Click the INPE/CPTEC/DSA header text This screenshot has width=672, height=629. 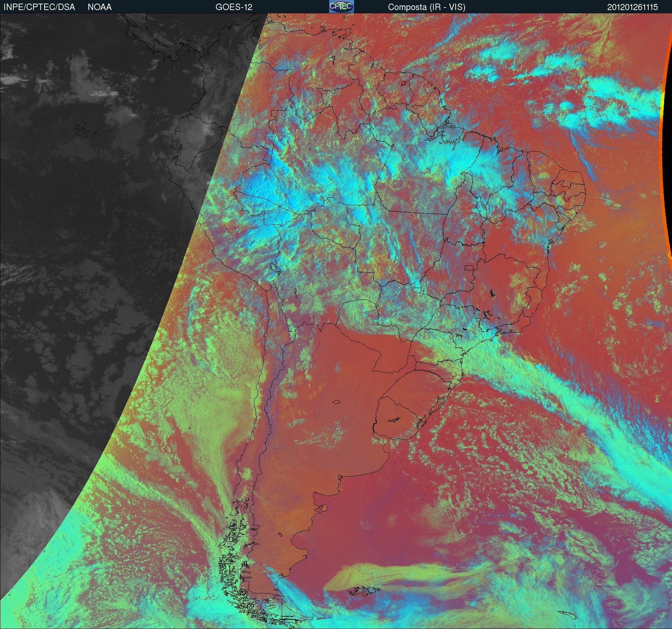[x=39, y=7]
